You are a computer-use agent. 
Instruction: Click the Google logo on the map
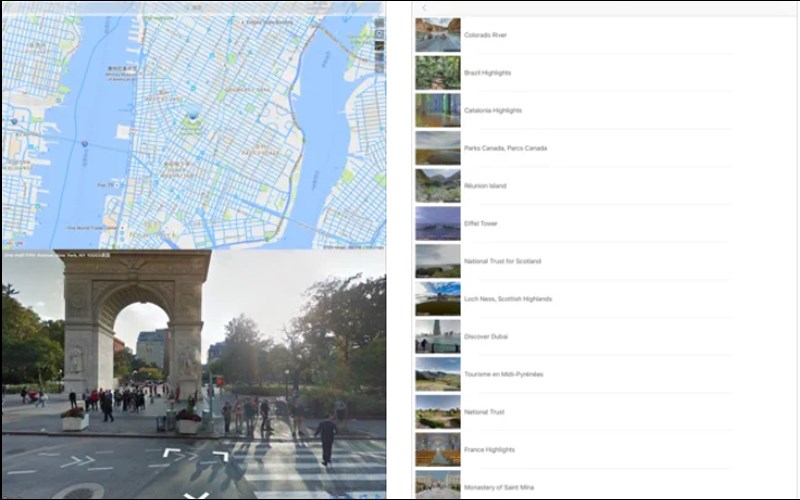[13, 244]
